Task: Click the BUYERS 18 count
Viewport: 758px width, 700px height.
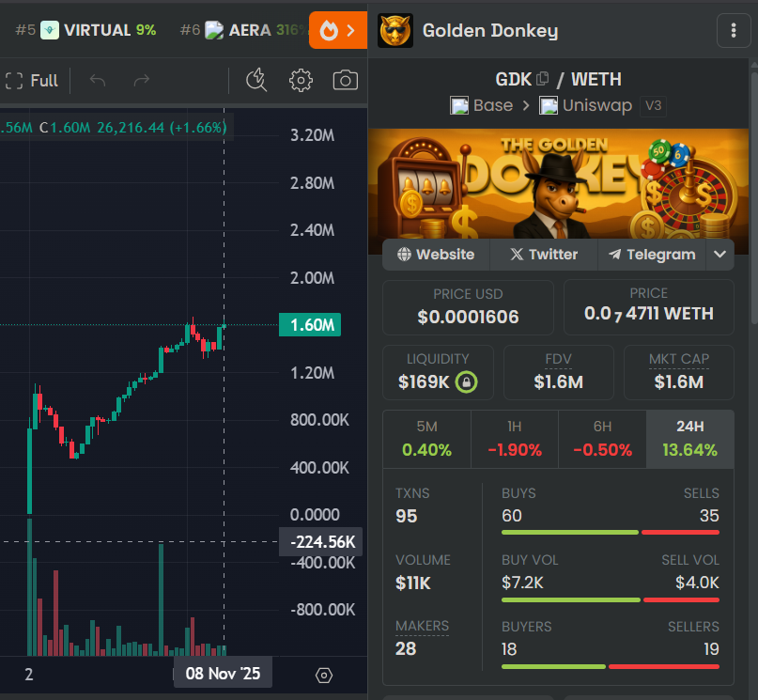Action: tap(509, 649)
